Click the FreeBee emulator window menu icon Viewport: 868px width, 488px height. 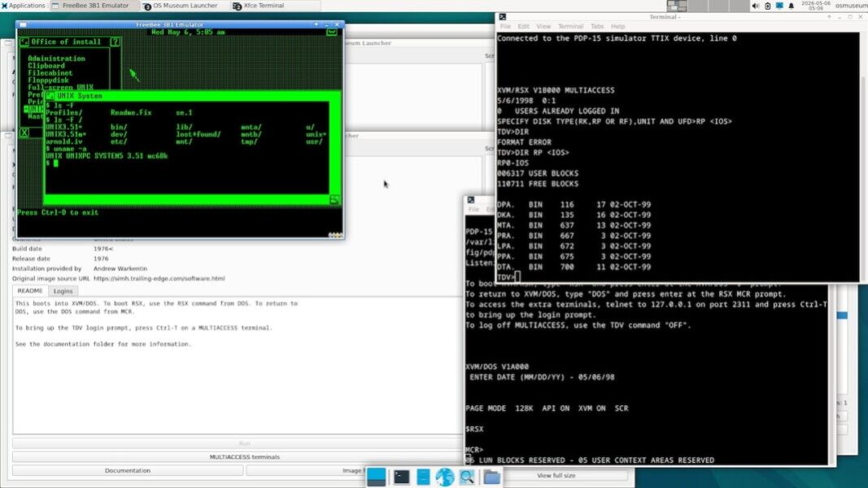click(23, 24)
